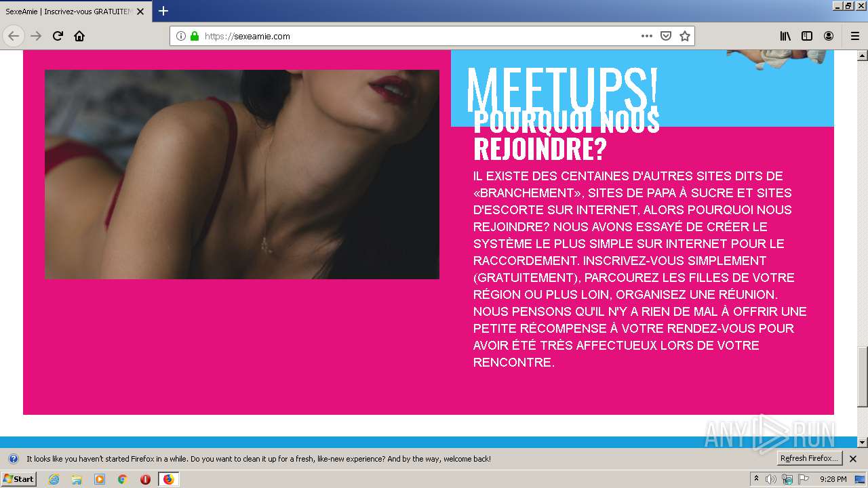Screen dimensions: 868x488
Task: Open Opera browser from the taskbar
Action: coord(145,479)
